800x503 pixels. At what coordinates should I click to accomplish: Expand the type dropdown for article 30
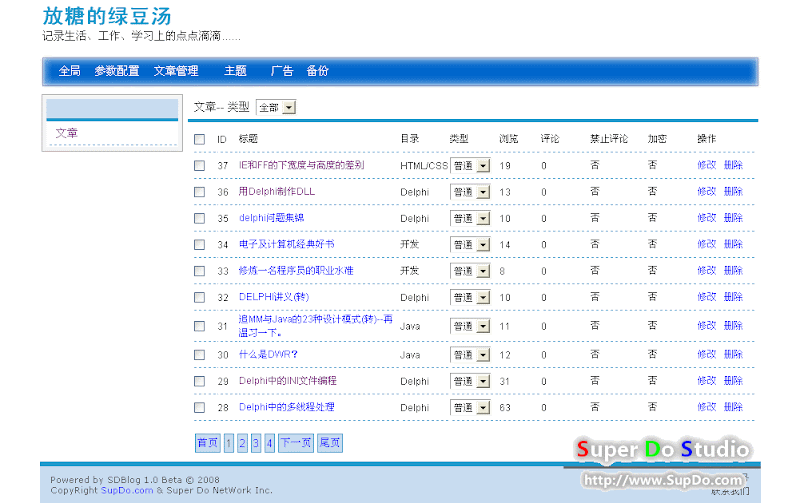470,355
